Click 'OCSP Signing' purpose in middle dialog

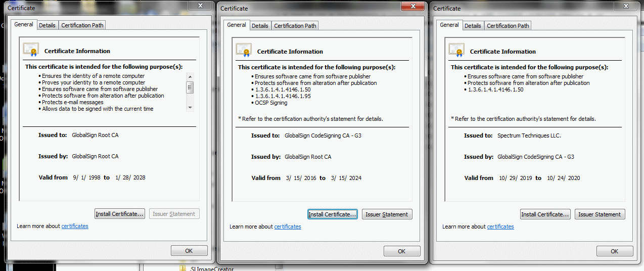[x=271, y=103]
